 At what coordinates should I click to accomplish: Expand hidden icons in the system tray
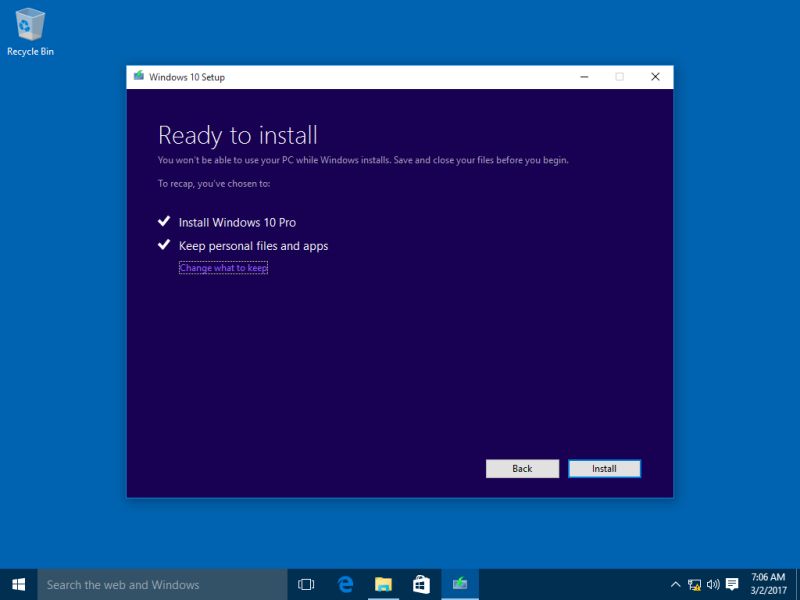(x=675, y=584)
